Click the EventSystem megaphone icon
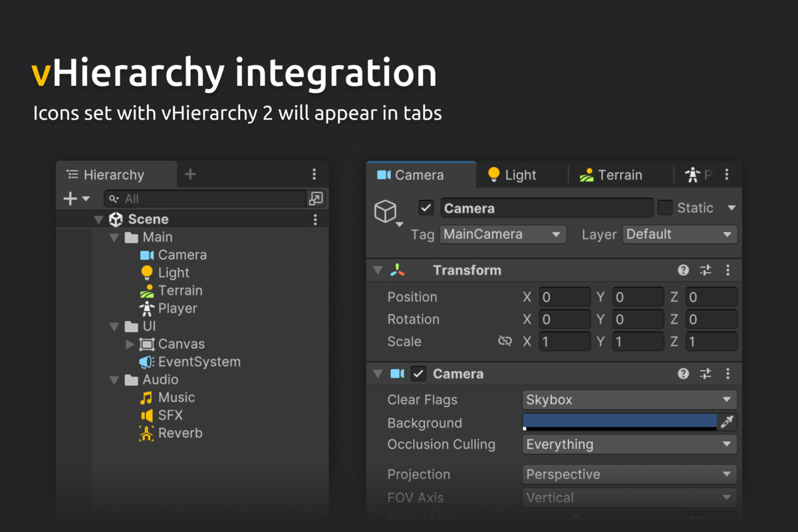798x532 pixels. (147, 362)
